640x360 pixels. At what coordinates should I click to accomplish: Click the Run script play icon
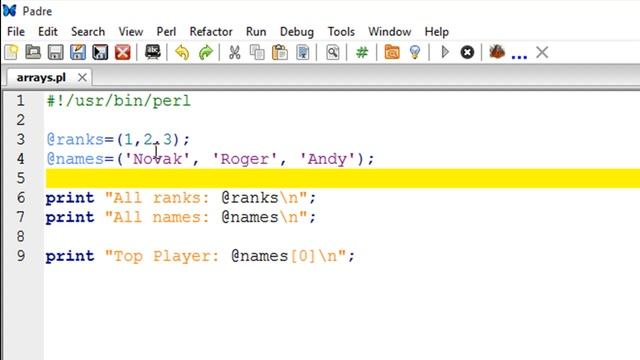pos(445,53)
